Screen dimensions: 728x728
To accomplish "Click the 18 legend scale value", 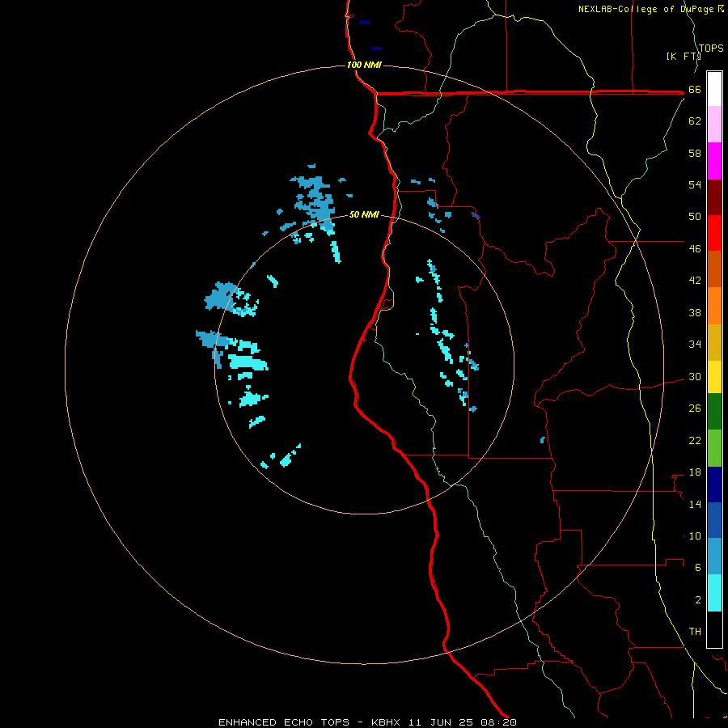I will pyautogui.click(x=695, y=472).
